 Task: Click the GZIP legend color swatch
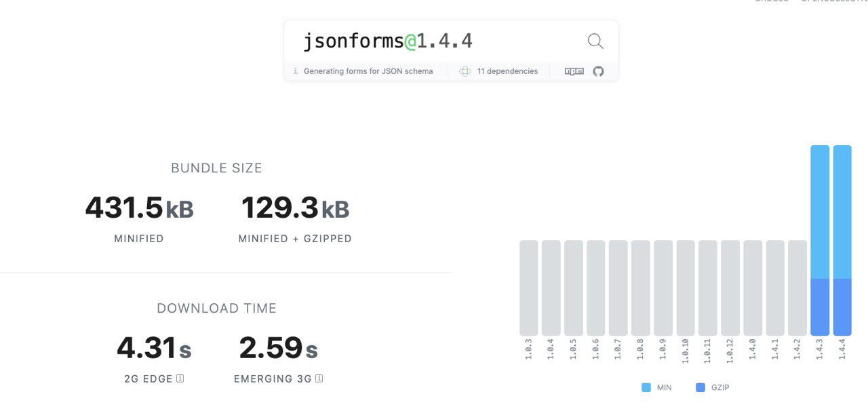coord(701,388)
